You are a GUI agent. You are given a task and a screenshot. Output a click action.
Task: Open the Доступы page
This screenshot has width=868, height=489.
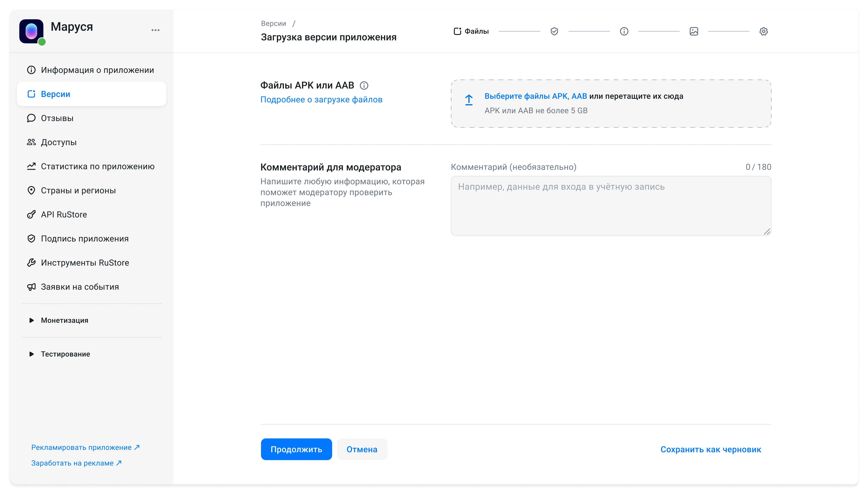click(92, 142)
